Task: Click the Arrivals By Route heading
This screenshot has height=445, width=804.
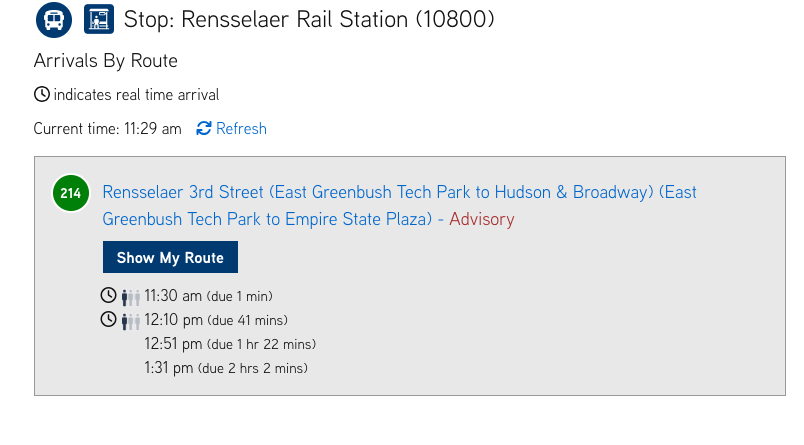Action: click(x=105, y=61)
